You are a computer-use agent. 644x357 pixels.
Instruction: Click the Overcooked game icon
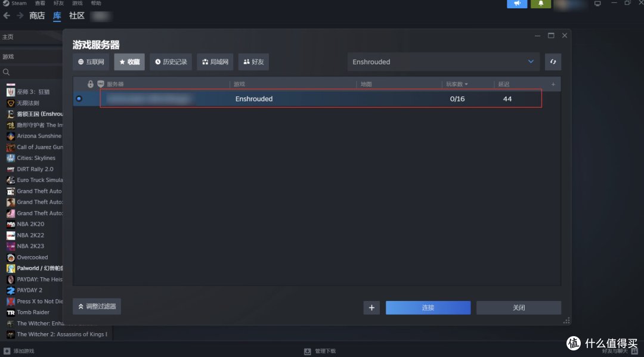pyautogui.click(x=11, y=257)
